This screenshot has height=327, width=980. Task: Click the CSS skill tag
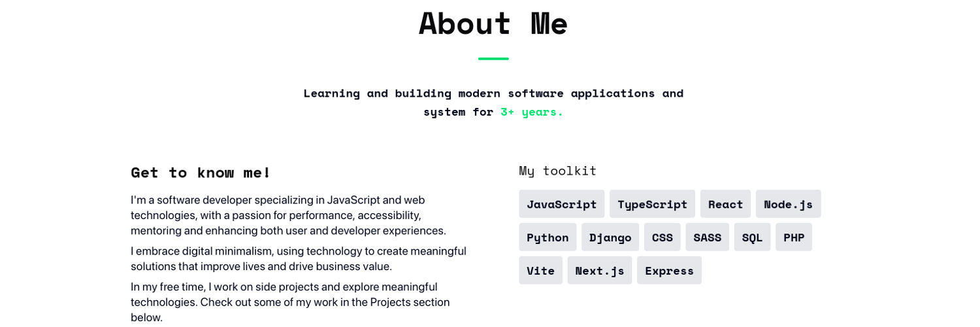coord(662,237)
